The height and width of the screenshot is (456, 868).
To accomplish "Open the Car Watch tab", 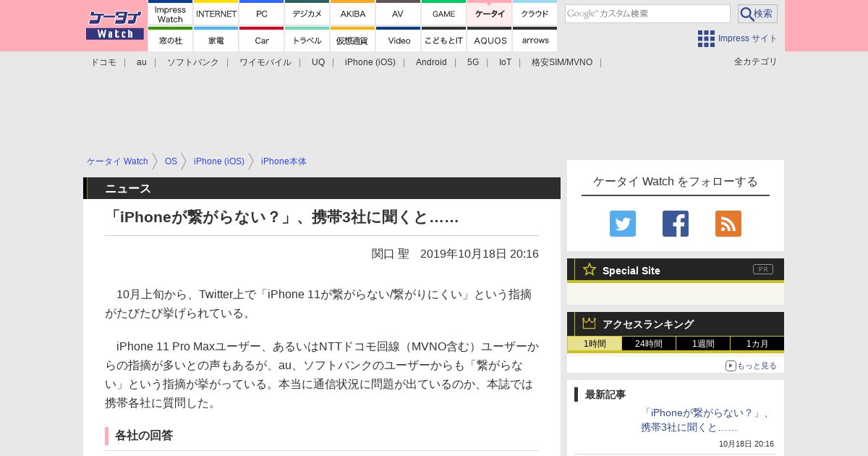I will pyautogui.click(x=262, y=40).
